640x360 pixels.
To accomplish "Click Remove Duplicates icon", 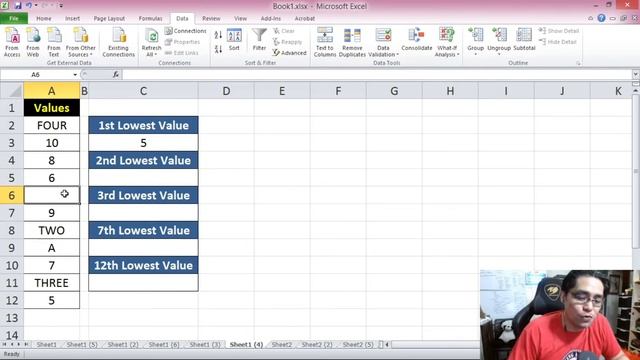I will tap(352, 42).
